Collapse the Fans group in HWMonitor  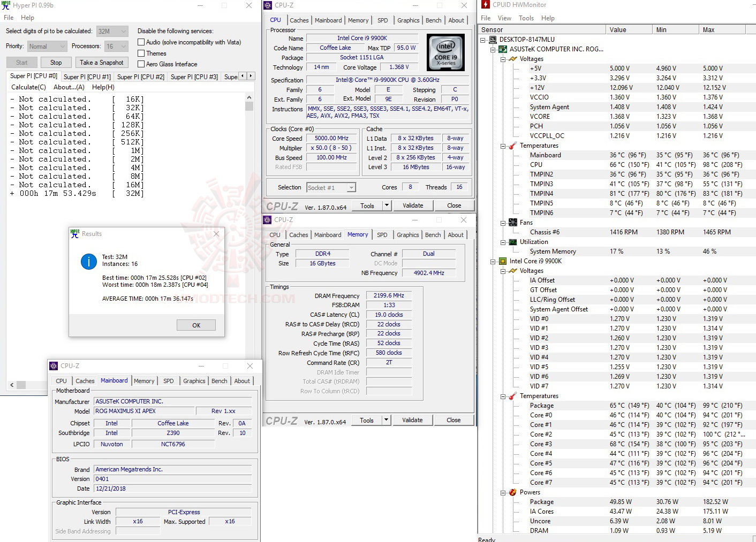tap(503, 223)
